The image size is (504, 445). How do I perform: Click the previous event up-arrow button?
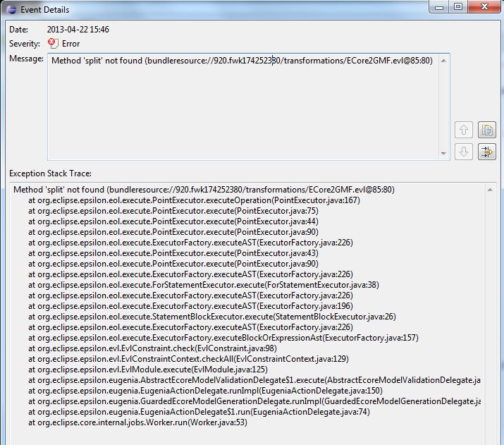tap(464, 130)
